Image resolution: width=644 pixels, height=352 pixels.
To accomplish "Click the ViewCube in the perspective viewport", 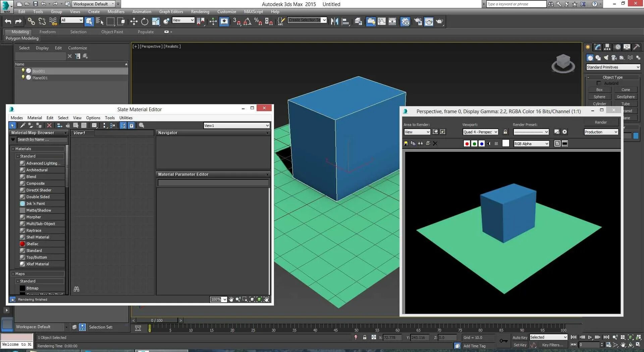I will (x=563, y=63).
